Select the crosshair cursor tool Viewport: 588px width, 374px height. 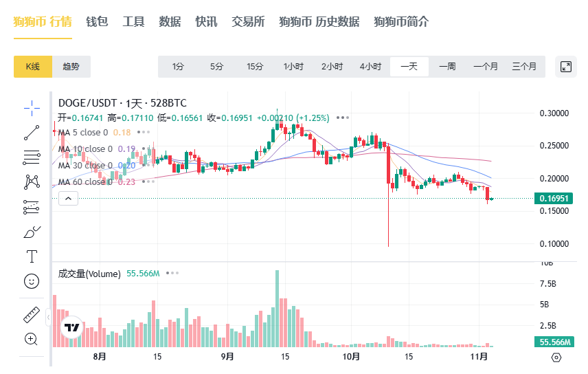pyautogui.click(x=32, y=107)
